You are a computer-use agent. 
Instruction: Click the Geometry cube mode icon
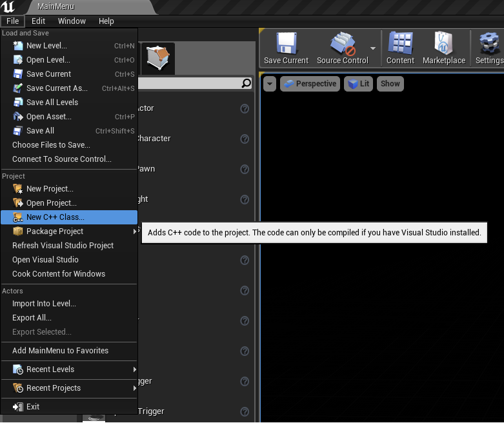(158, 58)
